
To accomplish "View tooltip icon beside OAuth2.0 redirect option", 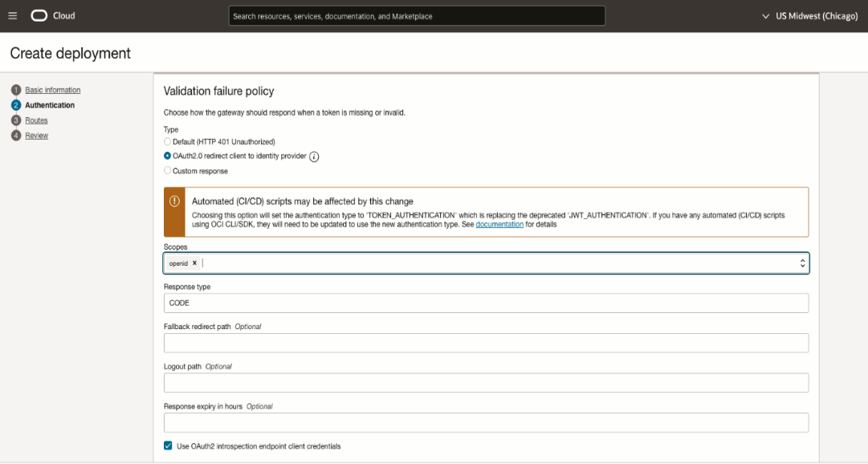I will pos(313,157).
